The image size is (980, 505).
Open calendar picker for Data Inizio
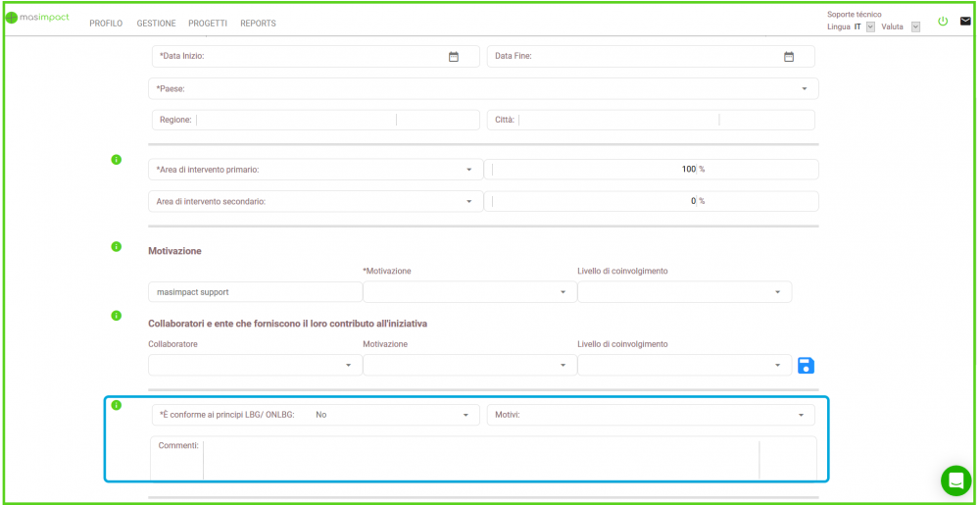click(454, 57)
